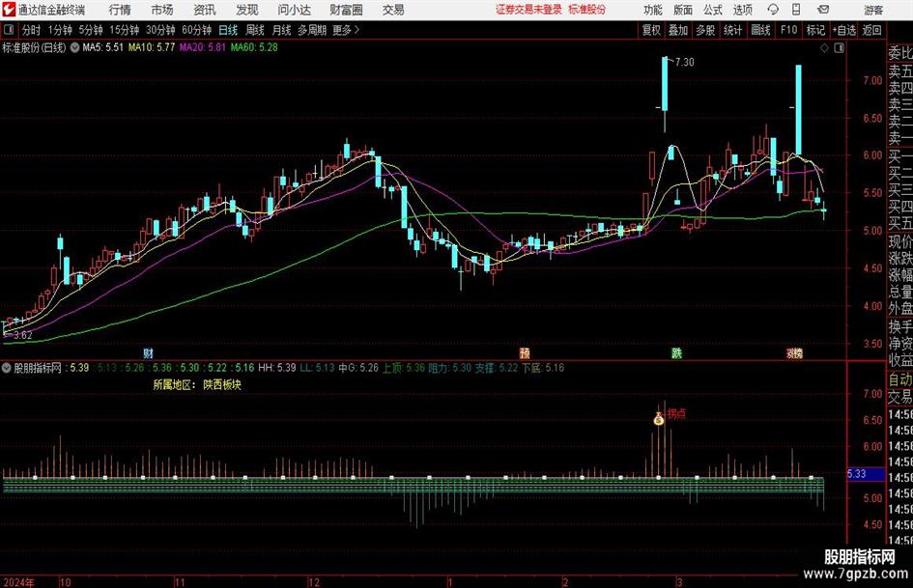Viewport: 913px width, 588px height.
Task: Click the 陕西板块 region label
Action: pyautogui.click(x=222, y=385)
